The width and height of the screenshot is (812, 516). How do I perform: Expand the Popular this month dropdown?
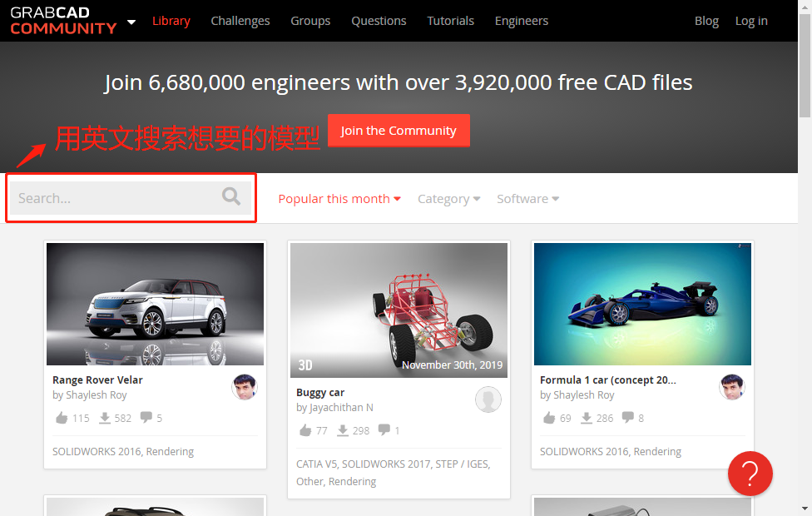(x=339, y=199)
